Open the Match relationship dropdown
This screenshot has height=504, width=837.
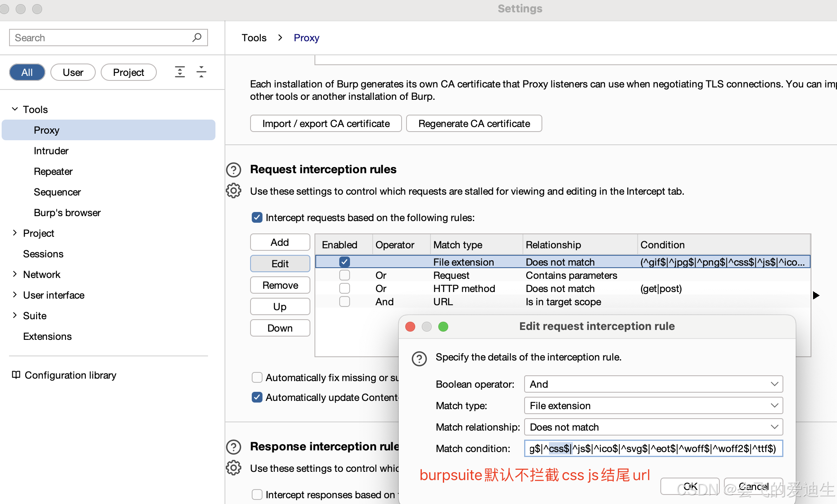pyautogui.click(x=653, y=427)
